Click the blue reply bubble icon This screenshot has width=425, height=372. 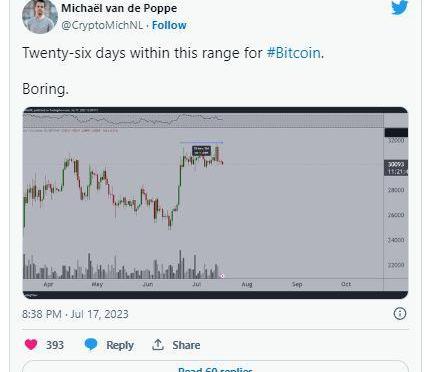point(91,344)
